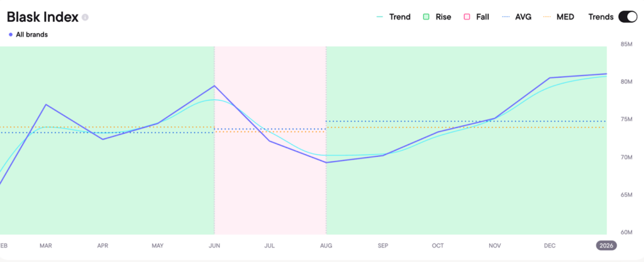This screenshot has height=262, width=644.
Task: Click the MED dotted line legend icon
Action: pyautogui.click(x=547, y=17)
